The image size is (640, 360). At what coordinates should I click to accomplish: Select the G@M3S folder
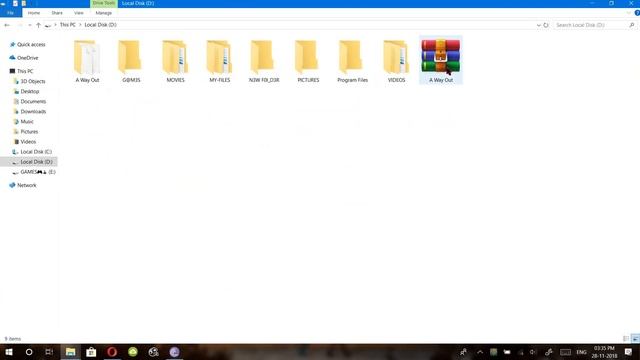pyautogui.click(x=131, y=61)
